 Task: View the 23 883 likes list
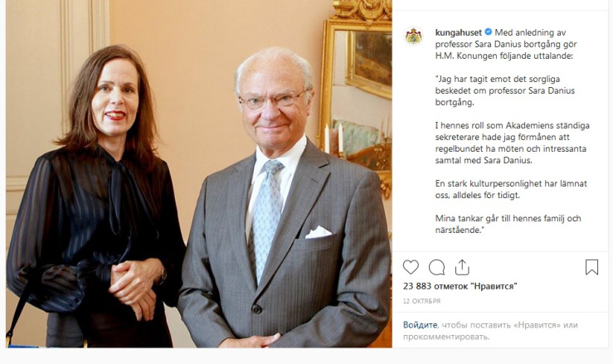(460, 286)
